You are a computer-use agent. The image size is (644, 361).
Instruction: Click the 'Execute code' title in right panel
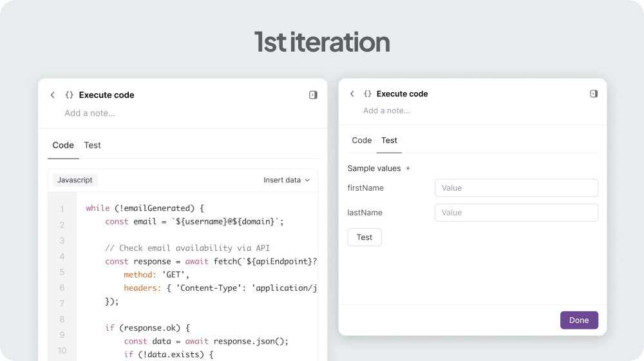[x=402, y=93]
